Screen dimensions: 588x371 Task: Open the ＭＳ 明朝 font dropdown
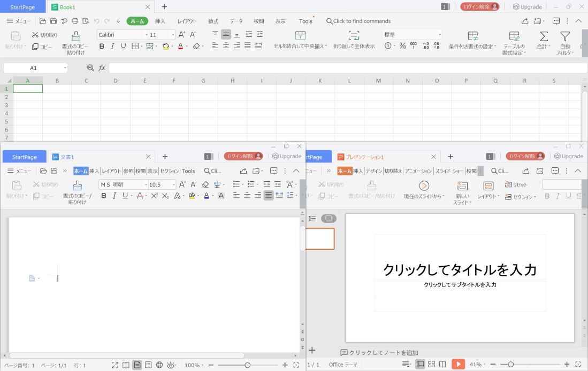[x=146, y=185]
